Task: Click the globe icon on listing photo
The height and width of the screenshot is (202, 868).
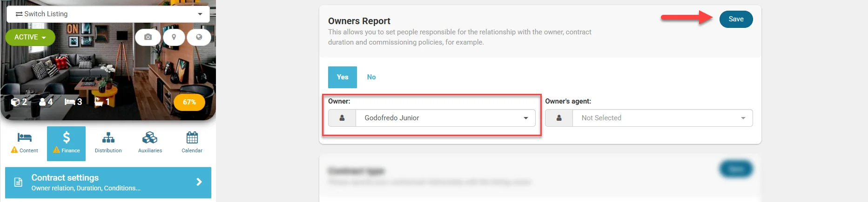Action: (199, 37)
